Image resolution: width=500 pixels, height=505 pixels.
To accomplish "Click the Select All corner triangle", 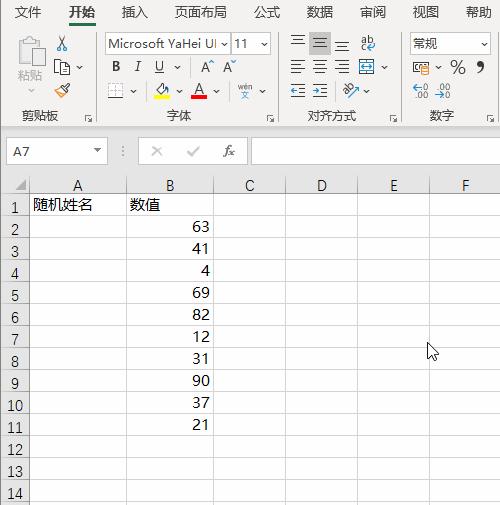I will pos(21,185).
